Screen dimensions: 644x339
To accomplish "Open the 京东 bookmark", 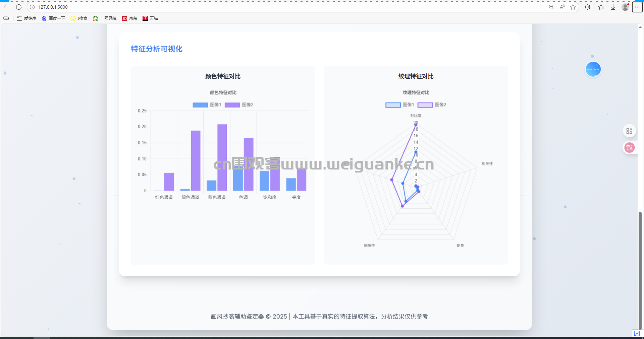I will (x=129, y=18).
